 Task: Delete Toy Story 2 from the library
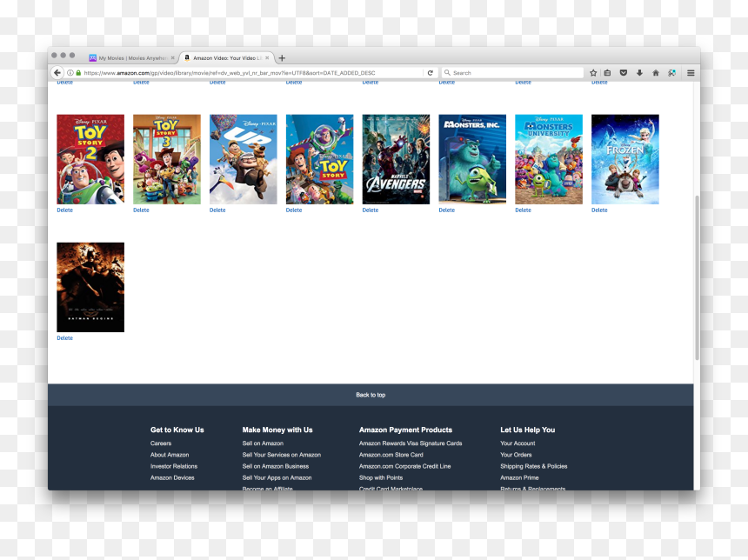click(x=65, y=210)
